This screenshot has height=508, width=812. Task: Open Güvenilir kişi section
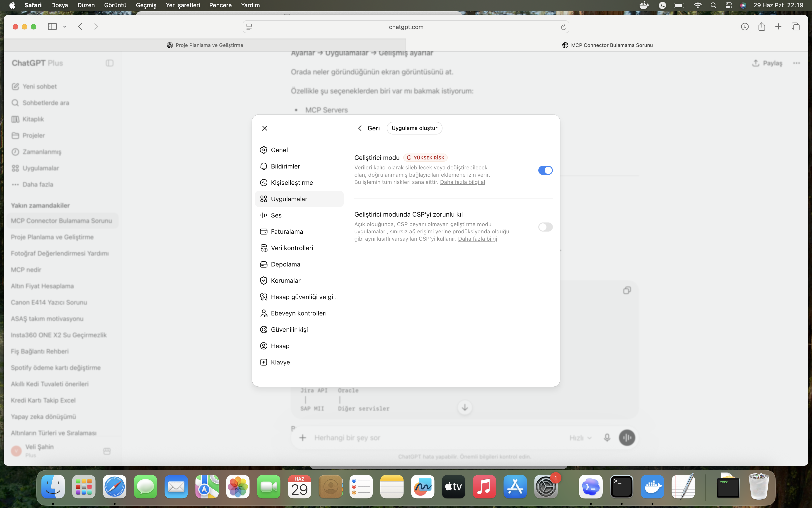pos(299,330)
